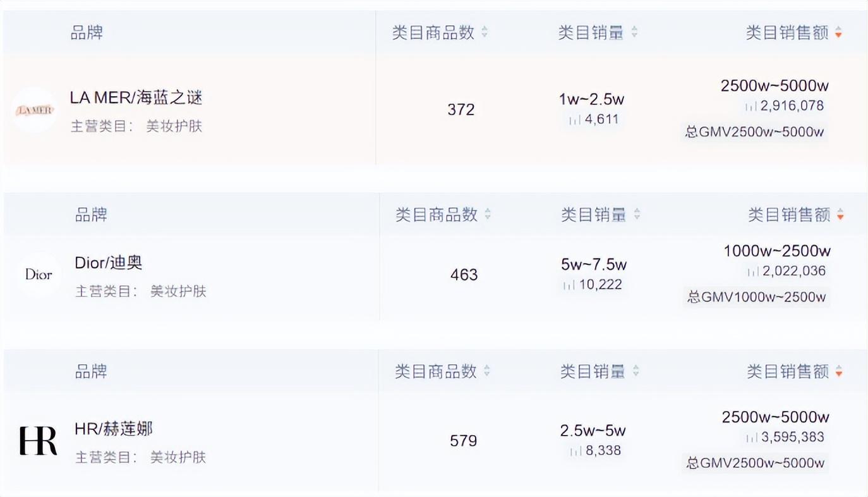
Task: Open the Dior/迪奥 brand link
Action: (x=109, y=262)
